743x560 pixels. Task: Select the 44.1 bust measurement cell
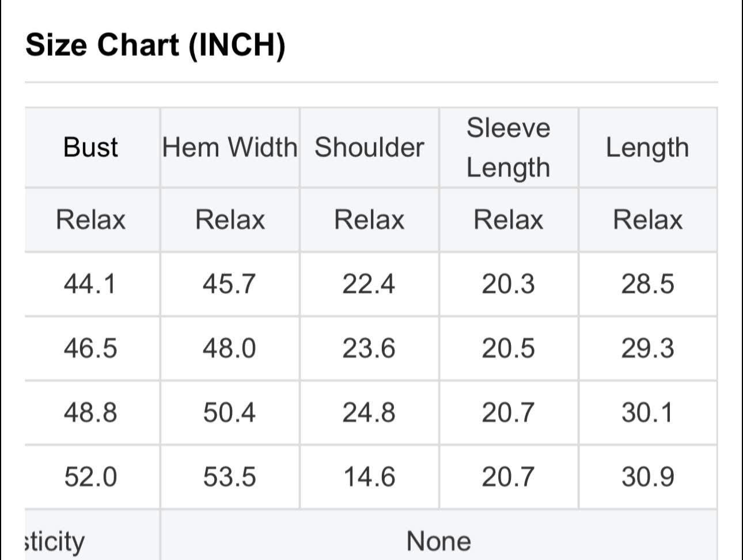pyautogui.click(x=90, y=284)
